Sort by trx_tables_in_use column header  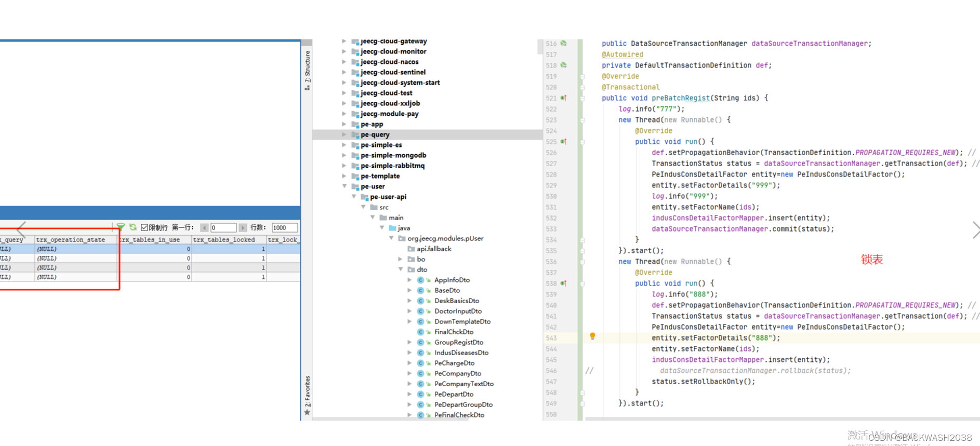tap(155, 239)
